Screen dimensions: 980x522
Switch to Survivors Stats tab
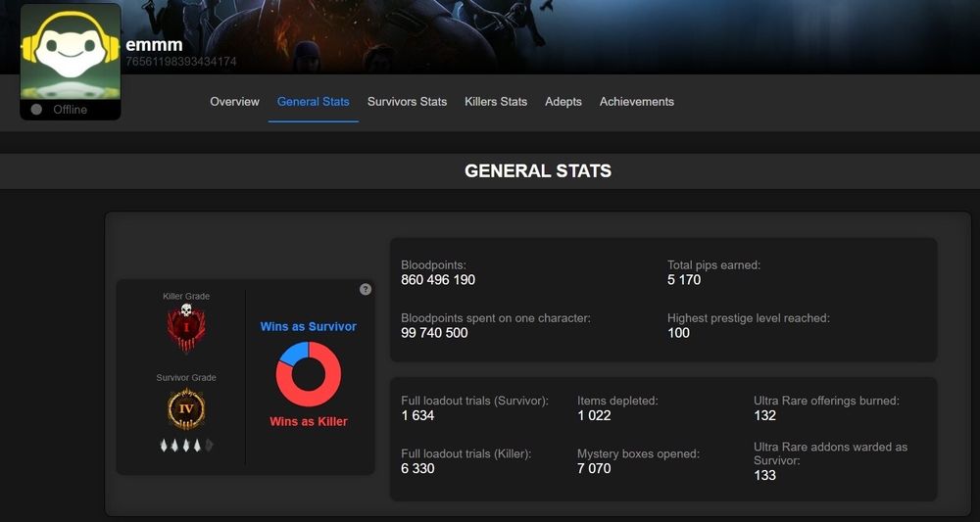click(x=407, y=102)
